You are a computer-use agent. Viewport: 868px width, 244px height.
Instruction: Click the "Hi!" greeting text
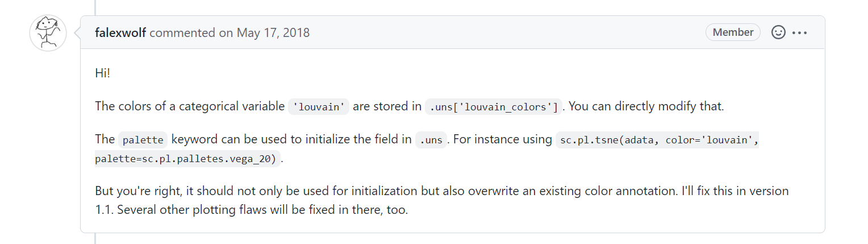[102, 73]
